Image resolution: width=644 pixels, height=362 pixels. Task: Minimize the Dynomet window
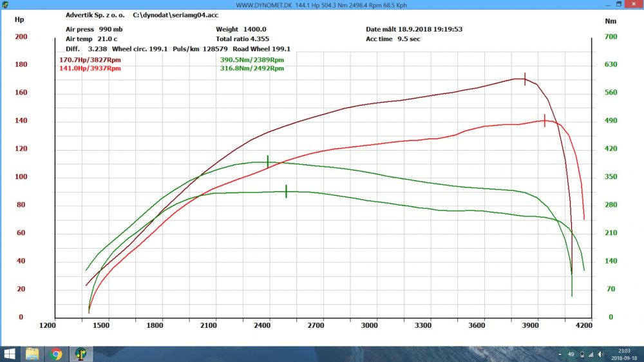coord(608,5)
